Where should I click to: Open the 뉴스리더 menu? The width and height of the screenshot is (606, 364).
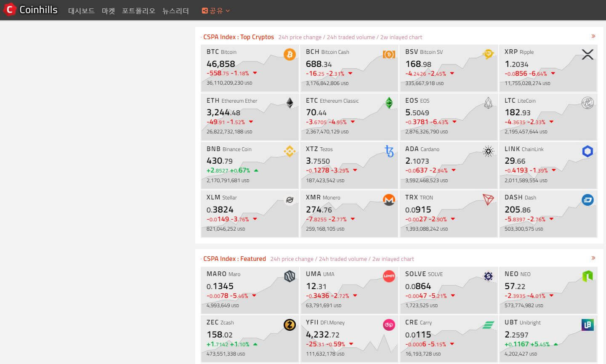[x=175, y=11]
